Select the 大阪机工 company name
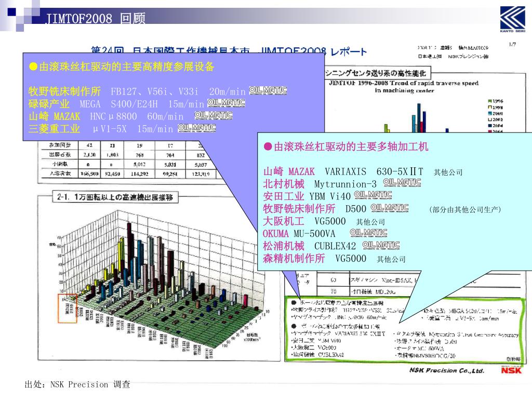The height and width of the screenshot is (399, 532). tap(284, 221)
